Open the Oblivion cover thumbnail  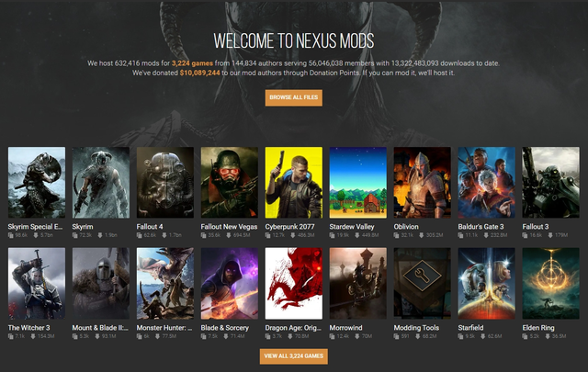tap(423, 182)
